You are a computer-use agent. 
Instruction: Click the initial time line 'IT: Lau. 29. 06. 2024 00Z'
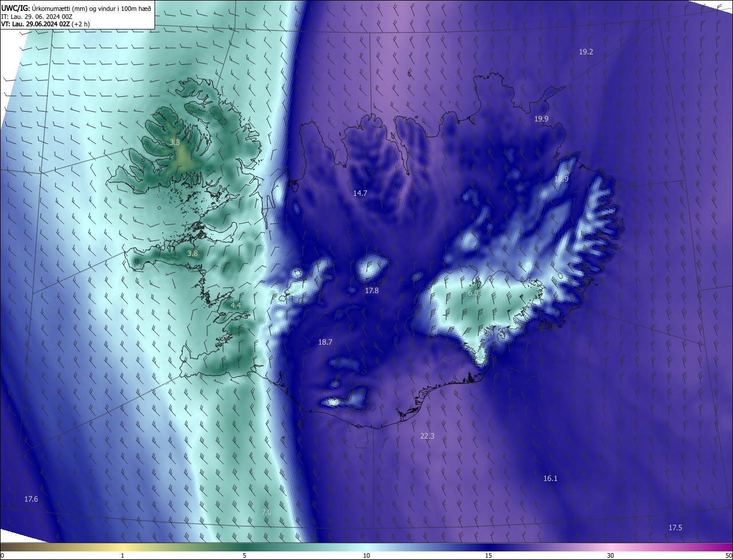click(37, 17)
